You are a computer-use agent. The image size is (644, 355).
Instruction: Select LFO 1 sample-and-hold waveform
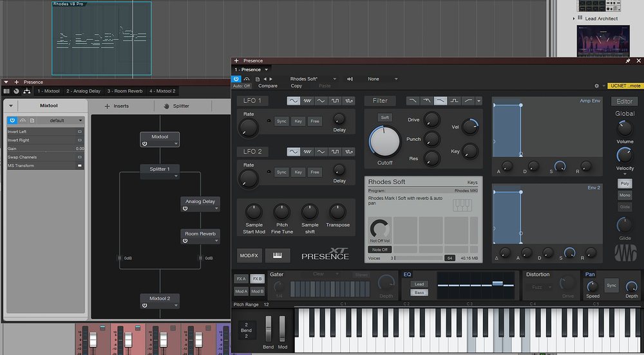coord(349,101)
